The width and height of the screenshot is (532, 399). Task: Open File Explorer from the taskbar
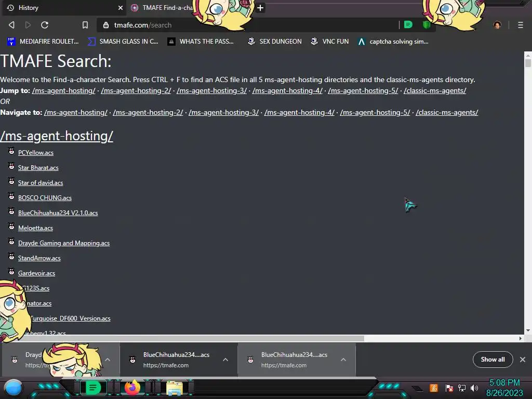[x=175, y=388]
